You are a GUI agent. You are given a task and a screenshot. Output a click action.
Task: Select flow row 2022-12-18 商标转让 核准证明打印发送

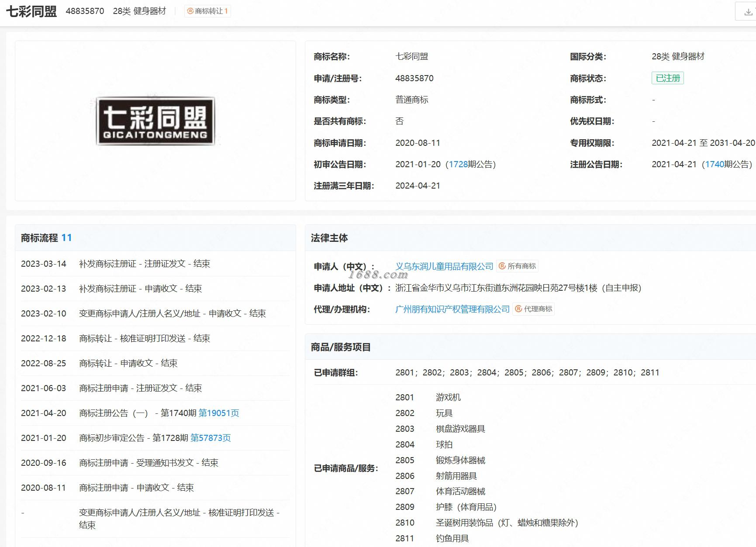[x=155, y=338]
